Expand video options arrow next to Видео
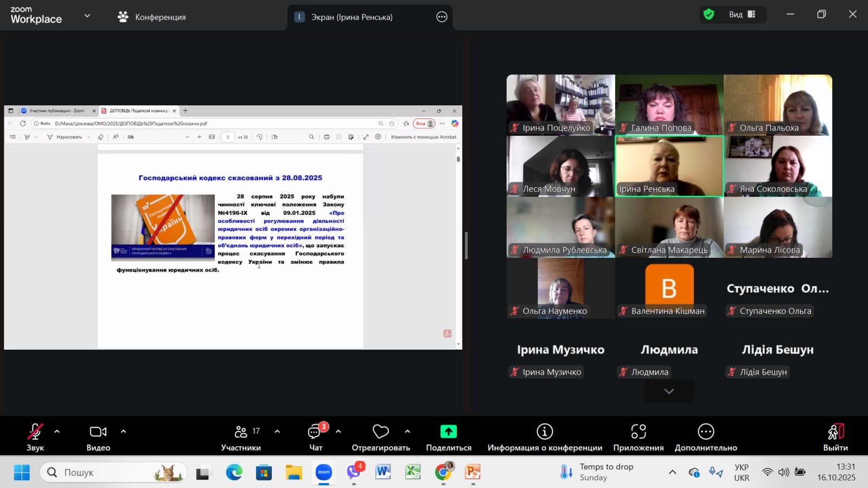Viewport: 868px width, 488px height. coord(123,432)
